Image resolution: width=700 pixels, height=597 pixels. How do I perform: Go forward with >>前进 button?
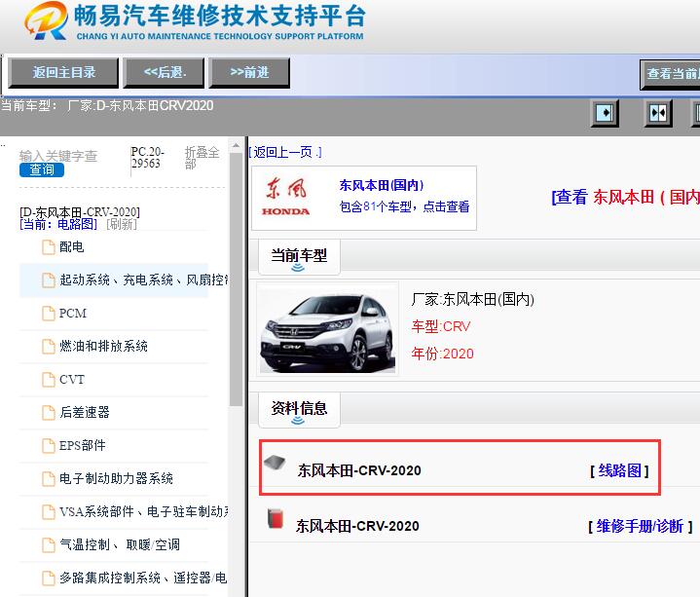[x=249, y=72]
